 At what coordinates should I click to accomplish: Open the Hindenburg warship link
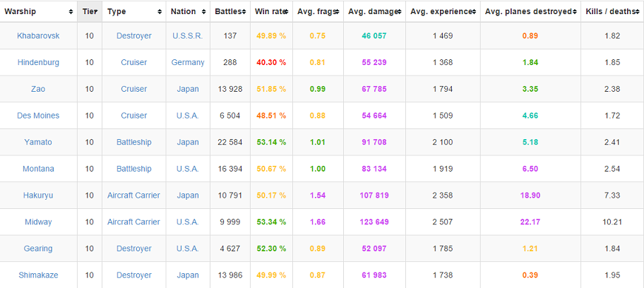click(x=38, y=62)
